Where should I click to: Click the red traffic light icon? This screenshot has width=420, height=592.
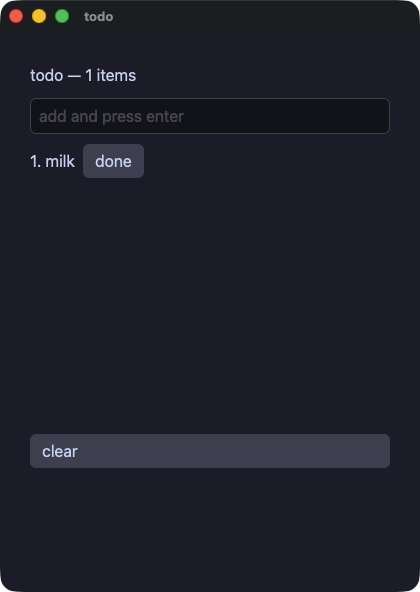click(x=16, y=16)
